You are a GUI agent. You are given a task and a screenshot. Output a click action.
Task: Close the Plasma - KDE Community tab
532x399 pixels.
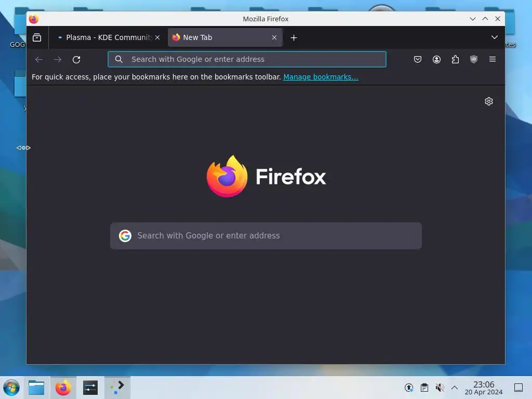(x=157, y=37)
